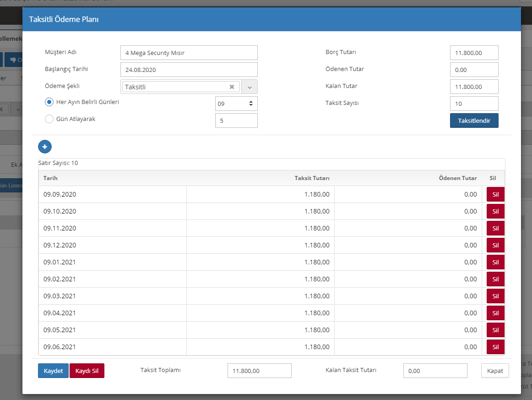The height and width of the screenshot is (400, 532).
Task: Select the Her Ayın Belirli Günleri radio button
Action: click(49, 102)
